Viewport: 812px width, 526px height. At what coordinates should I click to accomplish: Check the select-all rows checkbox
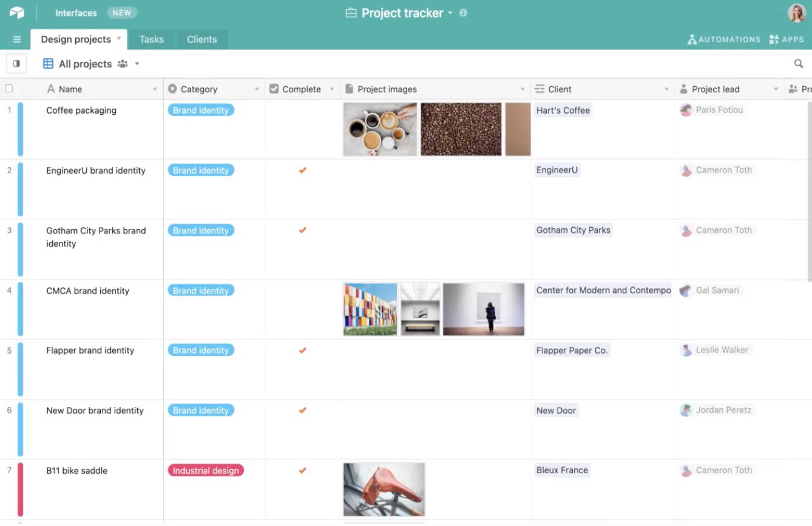(x=9, y=89)
